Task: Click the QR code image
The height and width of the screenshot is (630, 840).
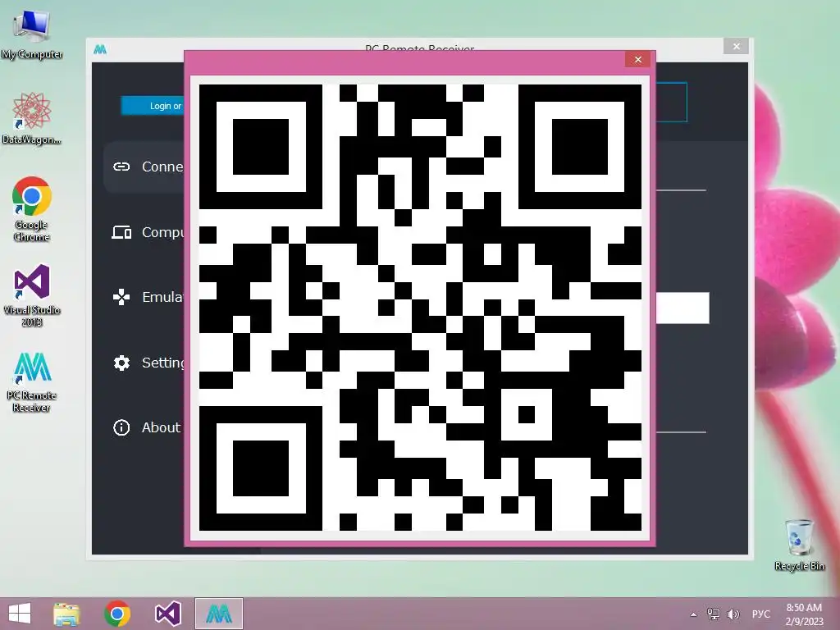Action: 420,308
